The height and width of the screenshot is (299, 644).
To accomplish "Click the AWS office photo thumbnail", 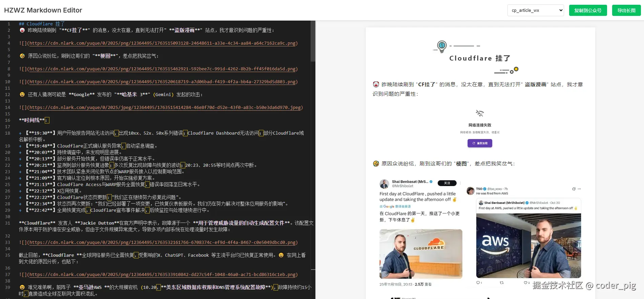I will pyautogui.click(x=528, y=246).
